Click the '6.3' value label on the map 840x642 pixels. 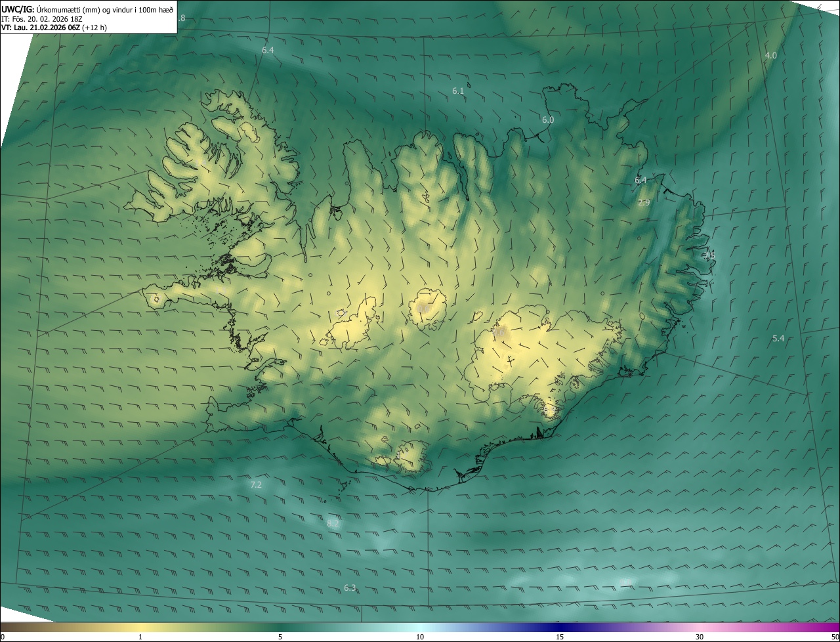350,588
